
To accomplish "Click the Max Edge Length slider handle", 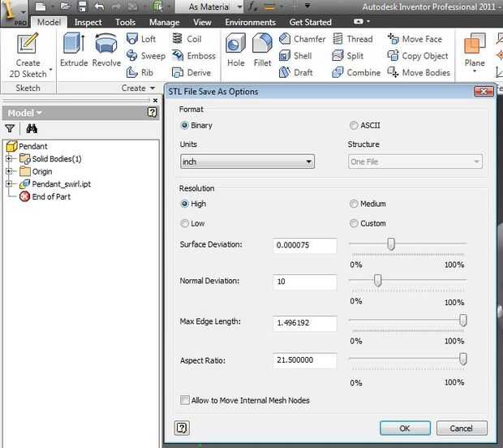I will [462, 320].
